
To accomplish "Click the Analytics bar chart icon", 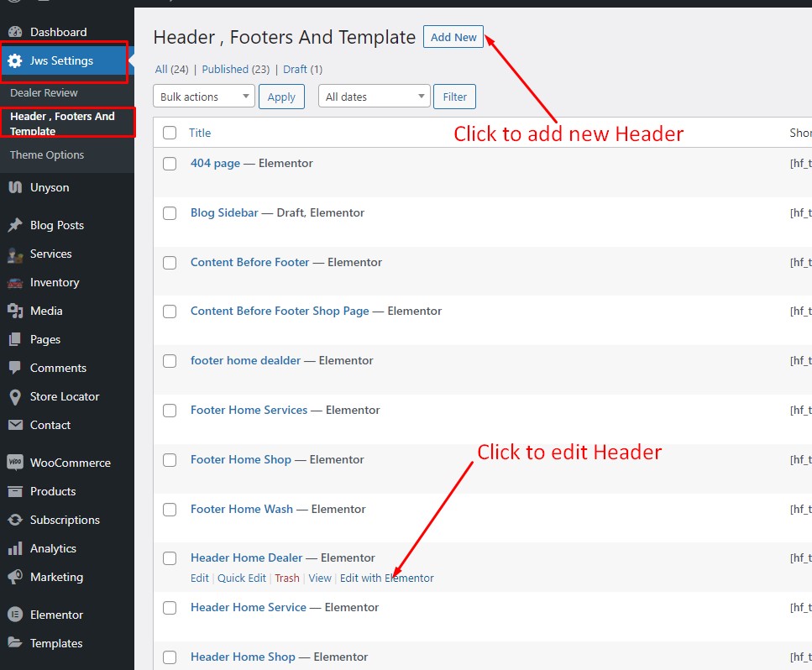I will (14, 548).
